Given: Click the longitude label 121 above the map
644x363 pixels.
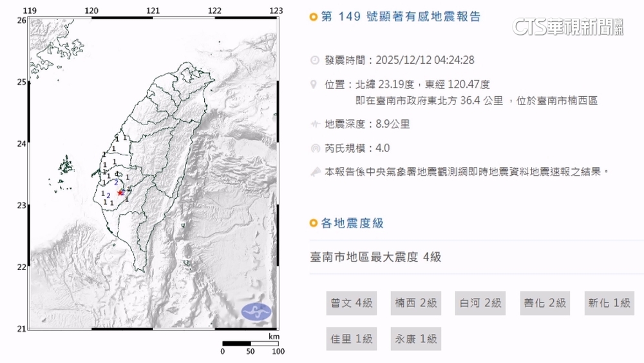Looking at the screenshot, I should click(x=153, y=11).
